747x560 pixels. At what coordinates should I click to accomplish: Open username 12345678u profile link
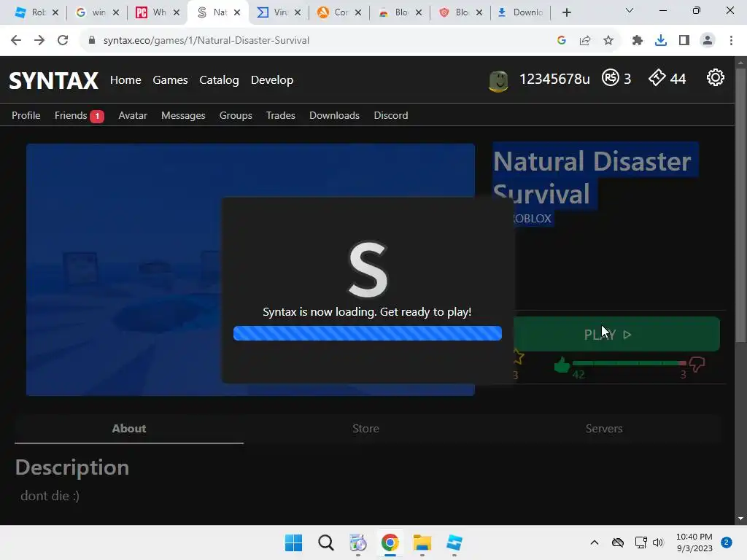[x=554, y=79]
